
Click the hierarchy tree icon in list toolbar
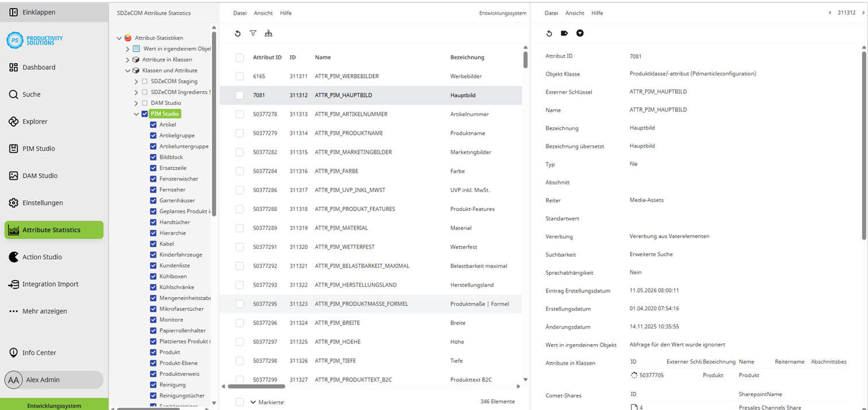tap(268, 33)
